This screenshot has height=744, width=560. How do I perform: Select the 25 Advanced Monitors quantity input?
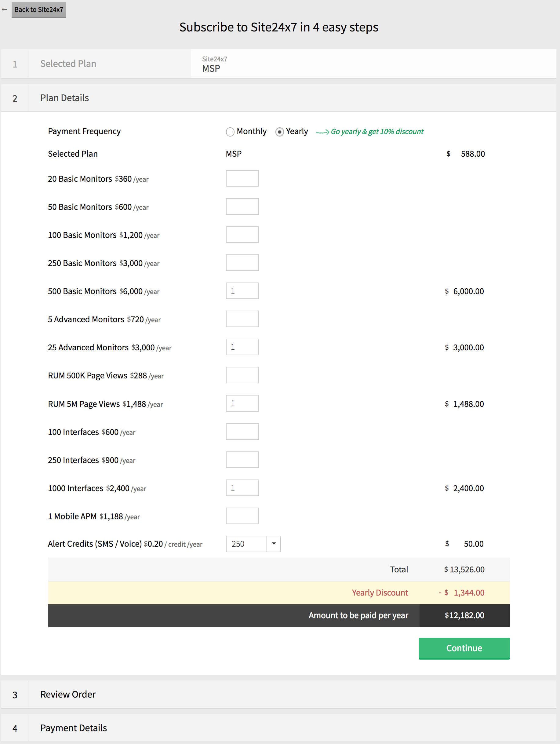click(242, 347)
